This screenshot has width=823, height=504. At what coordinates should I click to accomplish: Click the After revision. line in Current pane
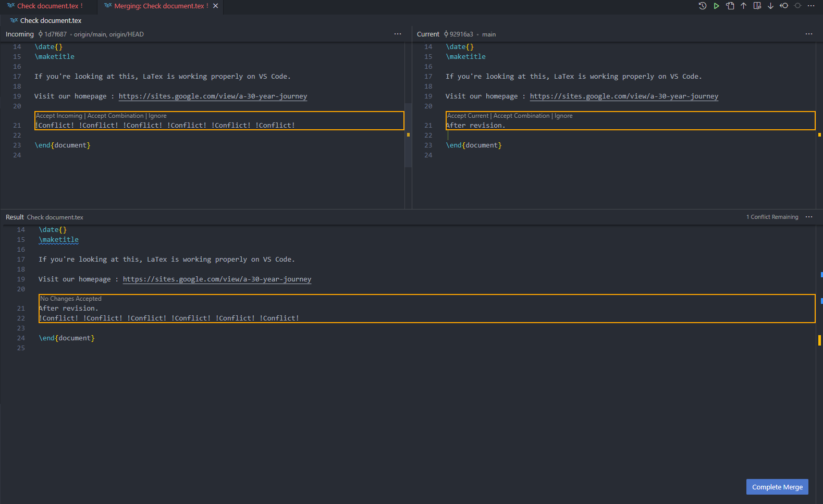(x=475, y=126)
